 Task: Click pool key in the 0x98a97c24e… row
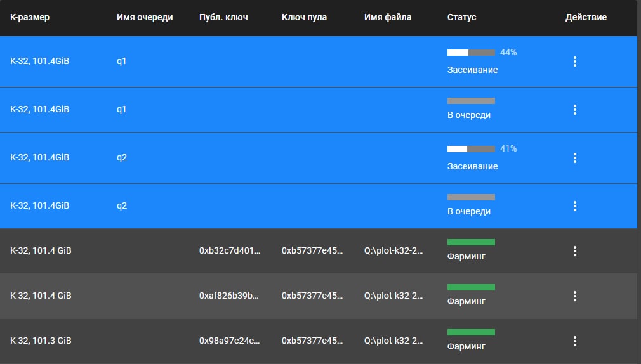click(312, 341)
